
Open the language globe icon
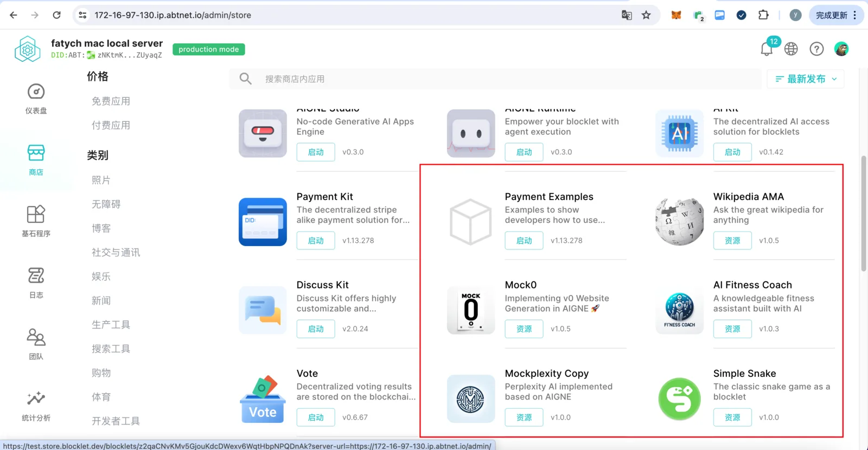click(x=791, y=49)
